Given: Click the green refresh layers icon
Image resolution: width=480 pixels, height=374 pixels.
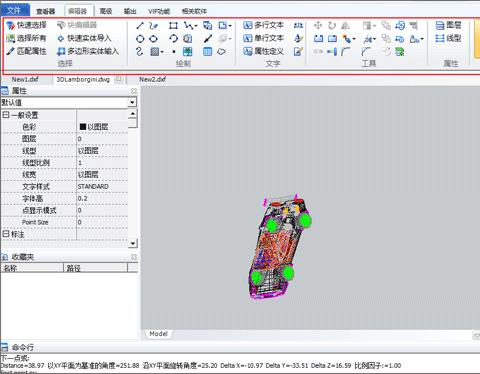Looking at the screenshot, I should (400, 52).
